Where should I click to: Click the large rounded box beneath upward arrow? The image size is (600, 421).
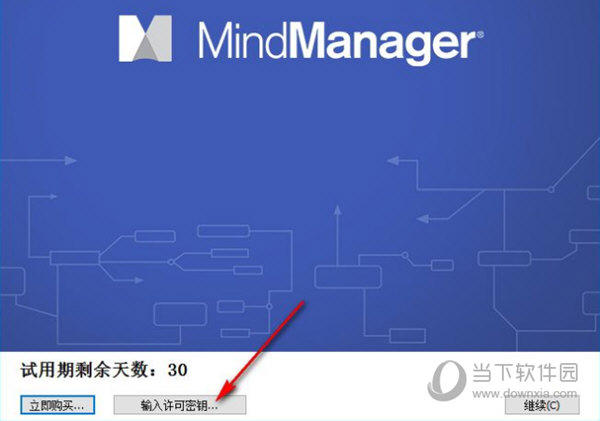(348, 277)
